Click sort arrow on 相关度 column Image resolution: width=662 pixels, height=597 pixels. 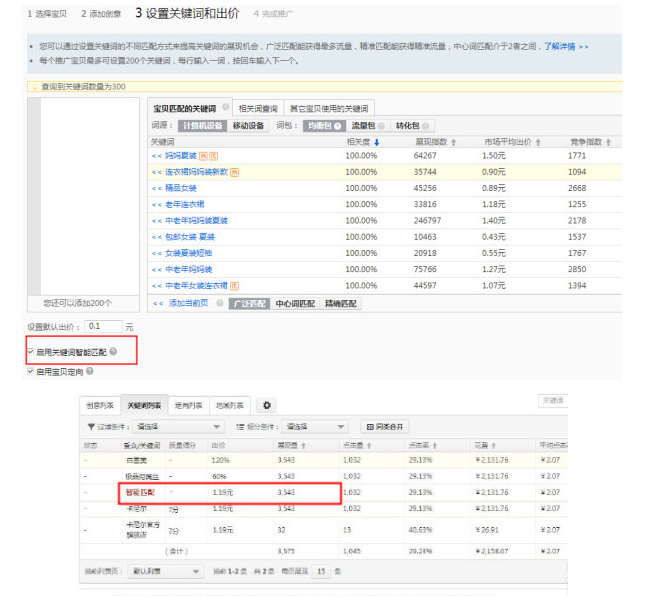pyautogui.click(x=377, y=142)
